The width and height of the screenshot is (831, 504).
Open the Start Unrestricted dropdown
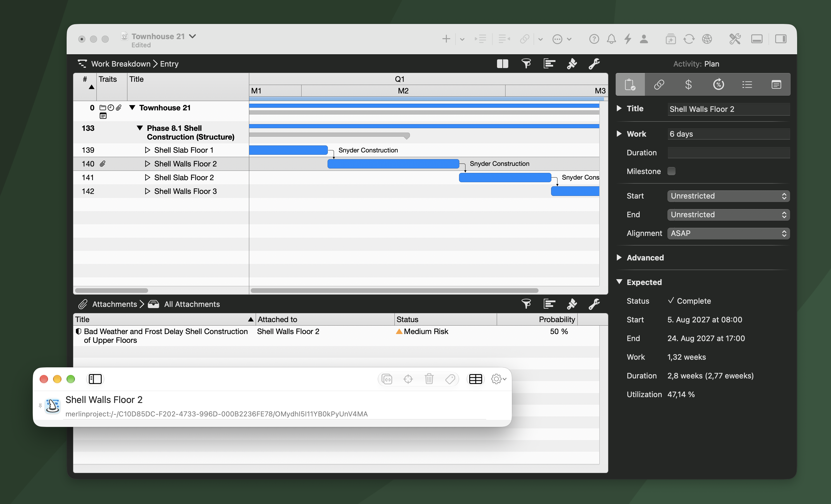point(728,196)
